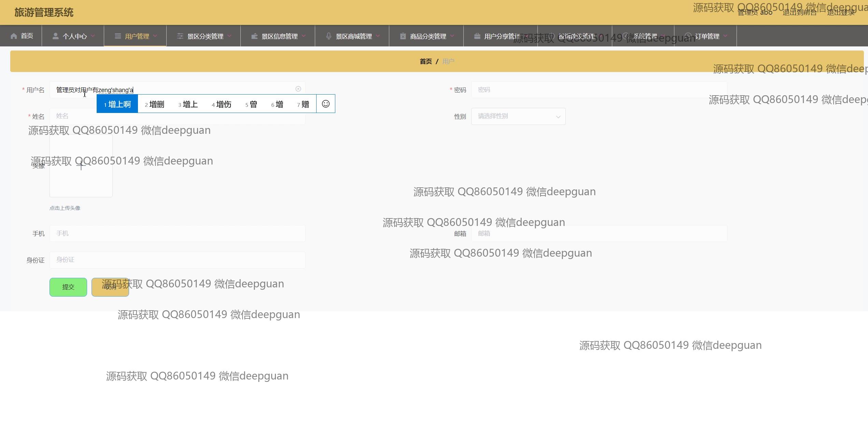
Task: Click the plus icon to upload avatar
Action: pyautogui.click(x=81, y=166)
